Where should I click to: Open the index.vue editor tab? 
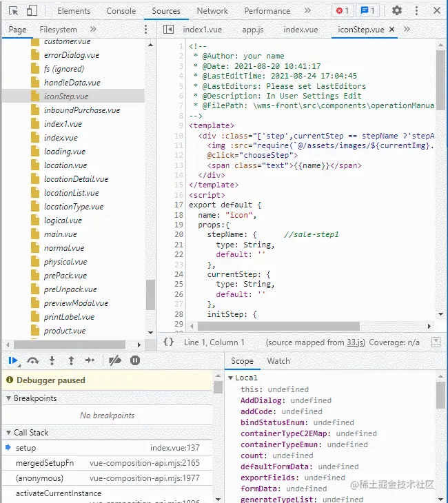301,30
